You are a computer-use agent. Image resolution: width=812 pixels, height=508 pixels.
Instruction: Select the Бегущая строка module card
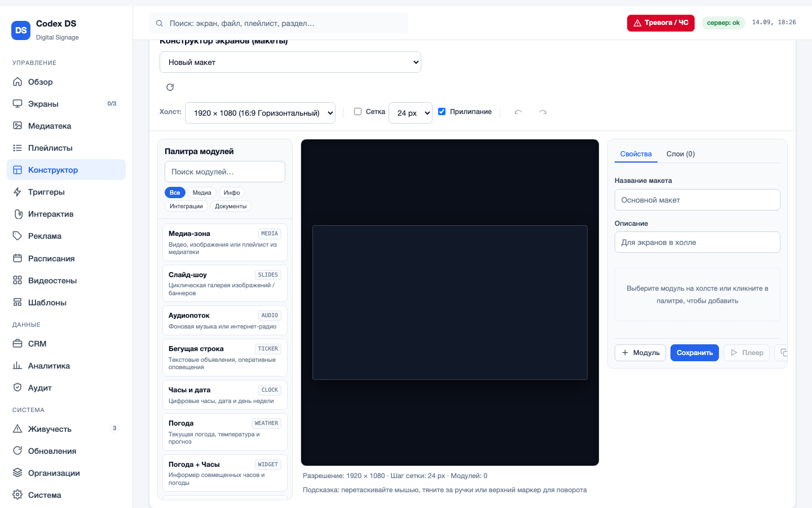tap(225, 357)
